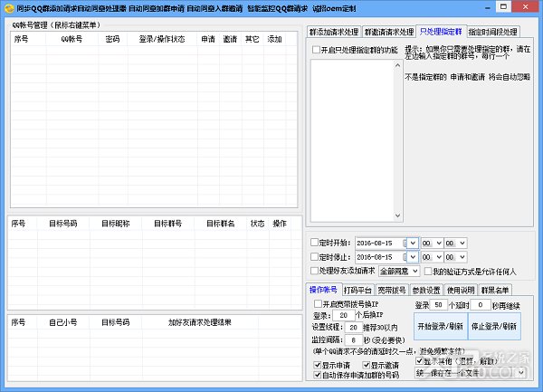Open the 参数设置 tab
The height and width of the screenshot is (392, 543).
click(x=426, y=291)
